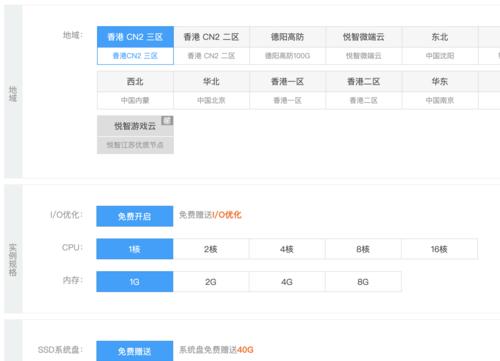500x361 pixels.
Task: Select 2核 CPU option
Action: tap(211, 249)
